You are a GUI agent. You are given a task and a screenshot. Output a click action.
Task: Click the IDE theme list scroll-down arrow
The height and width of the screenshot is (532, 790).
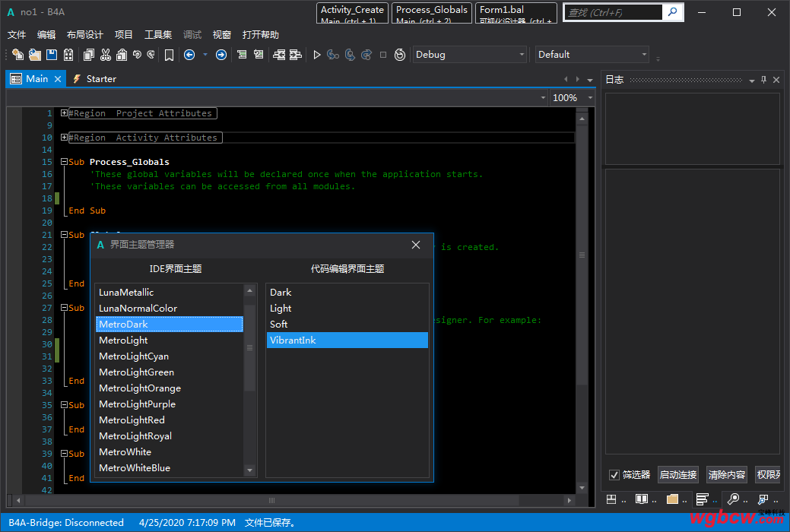tap(249, 470)
